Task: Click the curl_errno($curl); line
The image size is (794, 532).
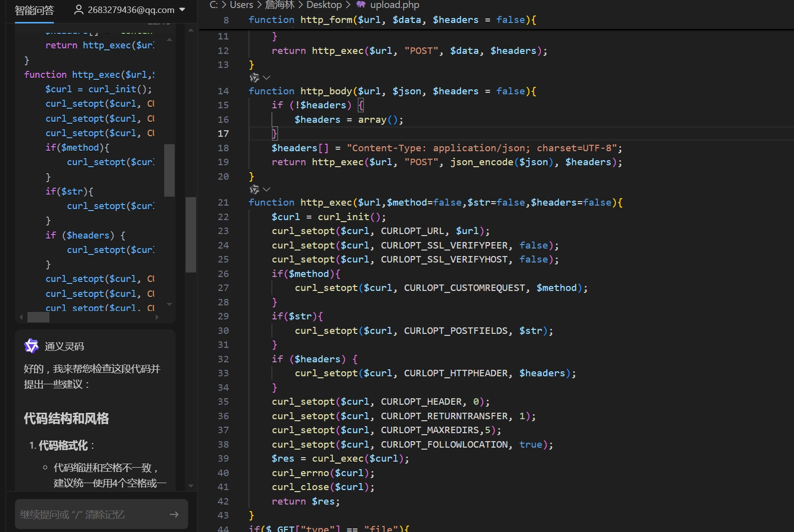Action: pyautogui.click(x=323, y=473)
